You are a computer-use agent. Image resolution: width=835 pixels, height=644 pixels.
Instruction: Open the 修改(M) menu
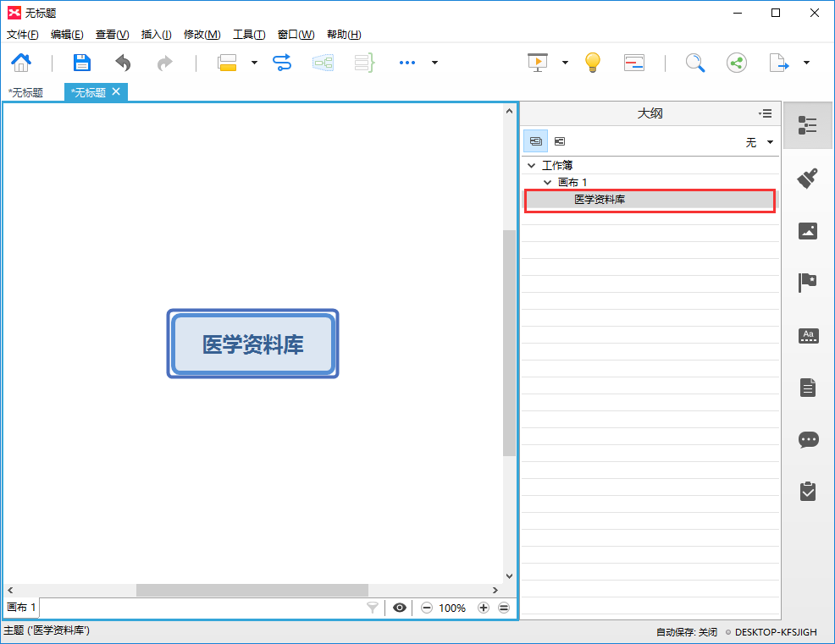(202, 35)
